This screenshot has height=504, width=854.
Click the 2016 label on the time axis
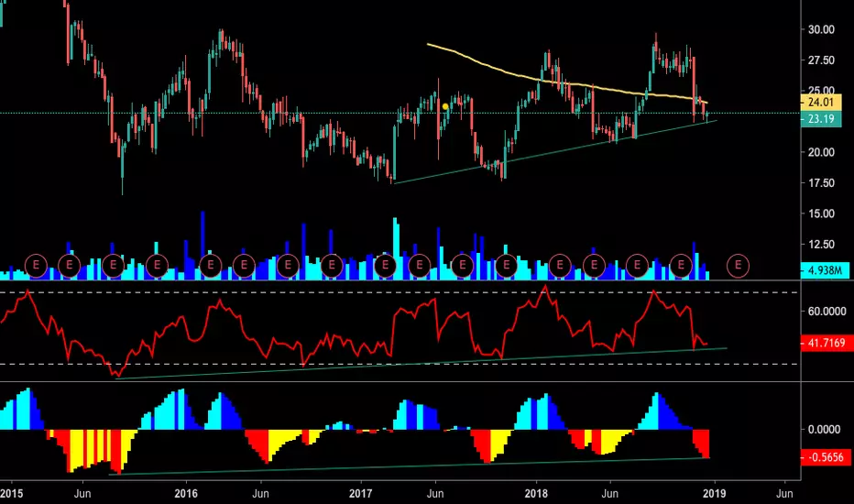click(x=186, y=494)
